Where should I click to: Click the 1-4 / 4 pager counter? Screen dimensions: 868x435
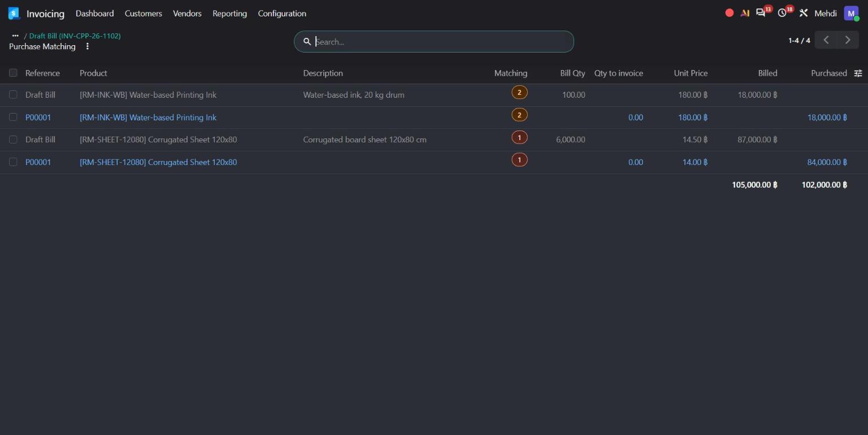pos(799,40)
